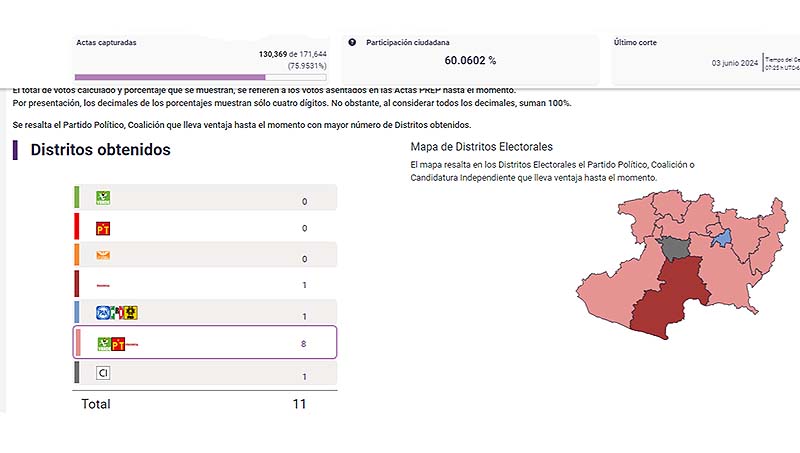Click the dark red southern district
The width and height of the screenshot is (800, 453).
(x=667, y=300)
